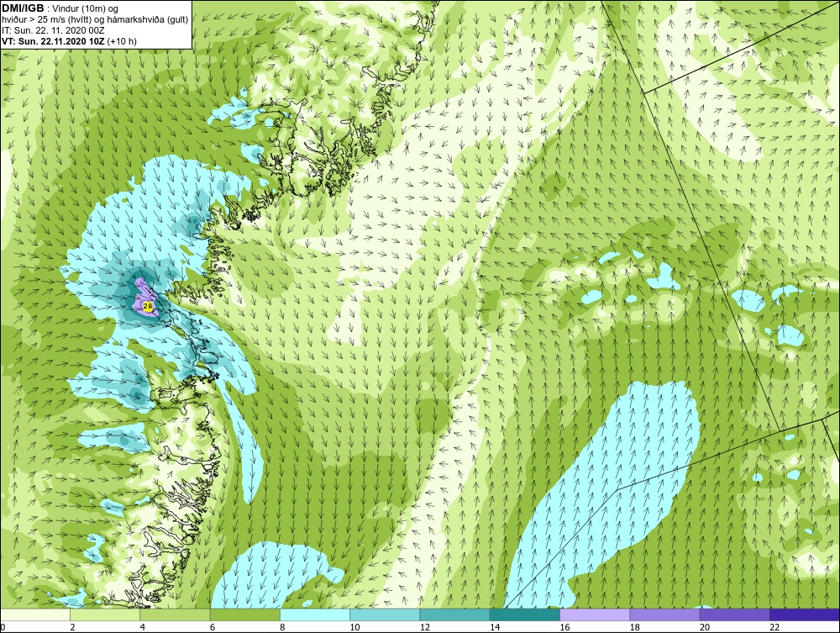This screenshot has height=633, width=840.
Task: Click the 14-16 m/s dark teal swatch
Action: point(525,615)
